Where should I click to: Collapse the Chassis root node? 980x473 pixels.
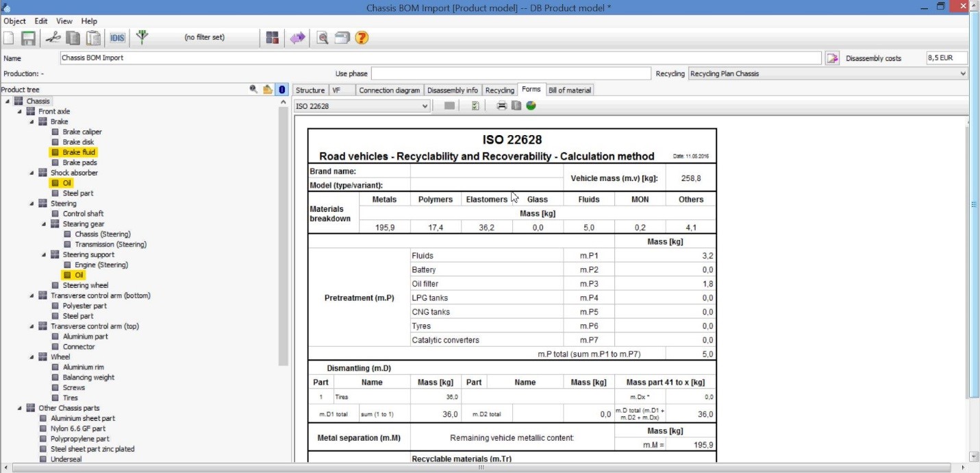pyautogui.click(x=8, y=101)
